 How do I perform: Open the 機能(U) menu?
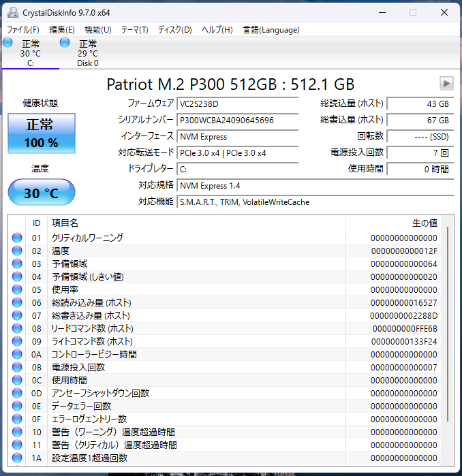click(98, 30)
